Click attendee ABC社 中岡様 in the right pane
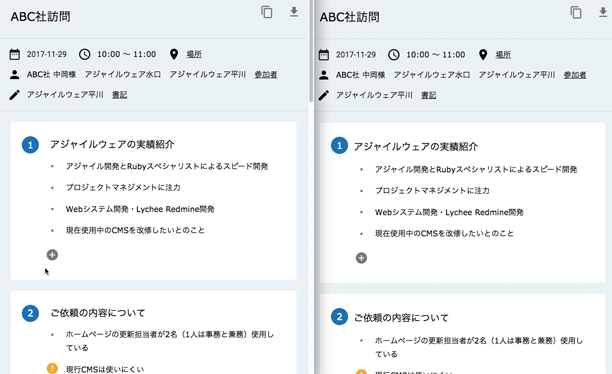Screen dimensions: 612x374 (361, 75)
